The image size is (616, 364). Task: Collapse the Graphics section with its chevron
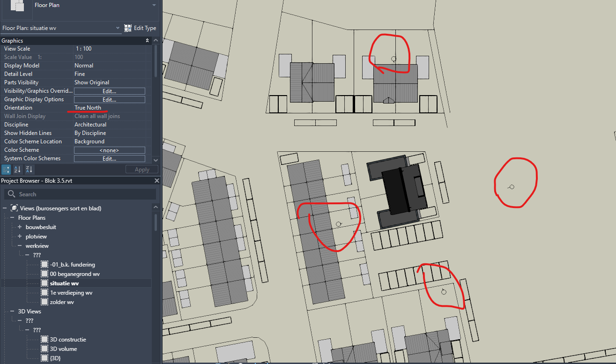[147, 40]
